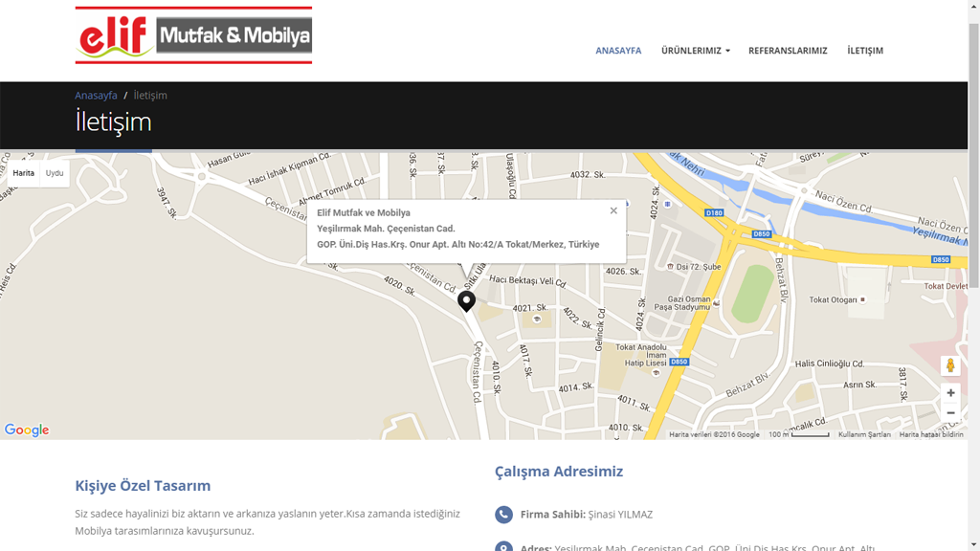Switch map to Harita view
The width and height of the screenshot is (980, 551).
(x=23, y=173)
